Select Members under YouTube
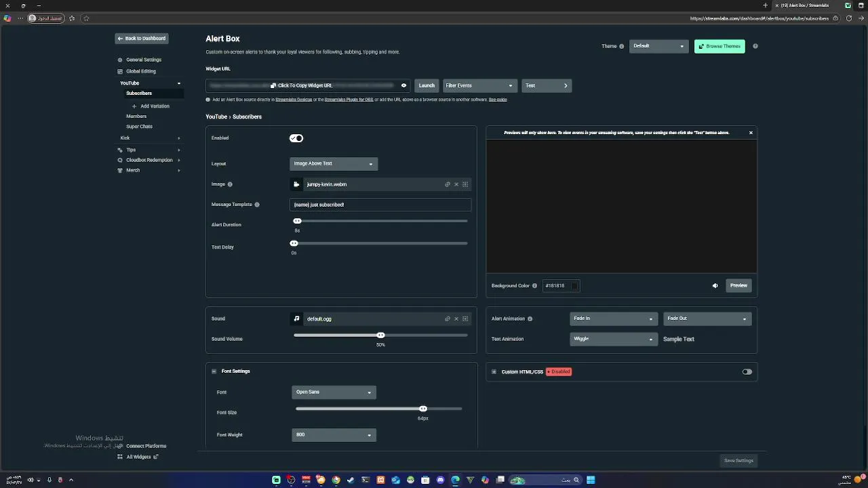The width and height of the screenshot is (868, 488). (136, 117)
